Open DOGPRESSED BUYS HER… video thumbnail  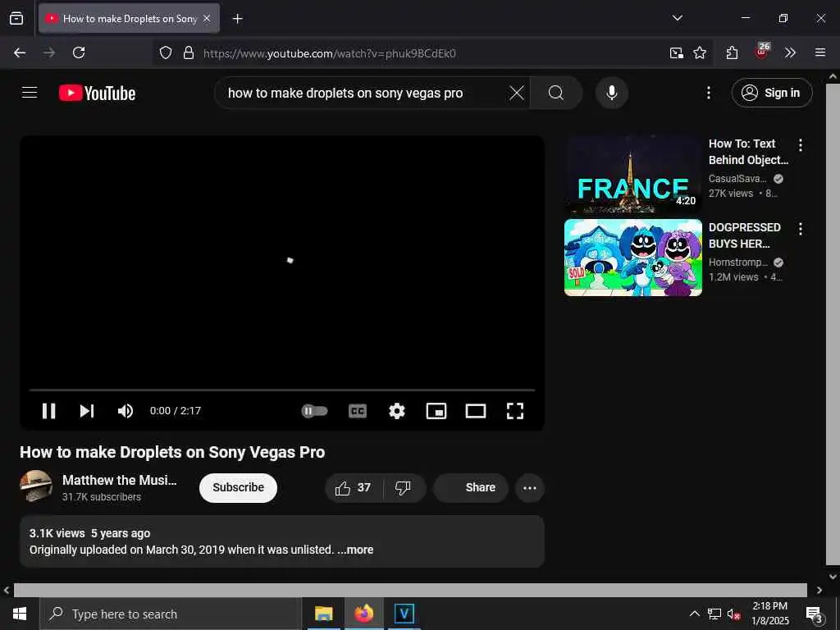[x=632, y=257]
